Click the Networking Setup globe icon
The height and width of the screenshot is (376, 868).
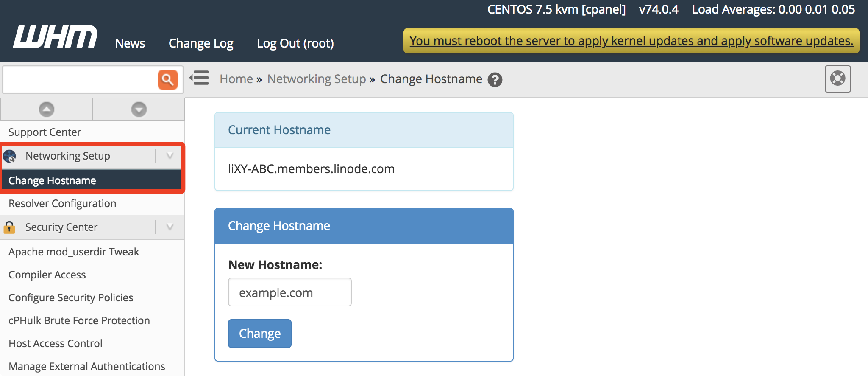click(10, 156)
